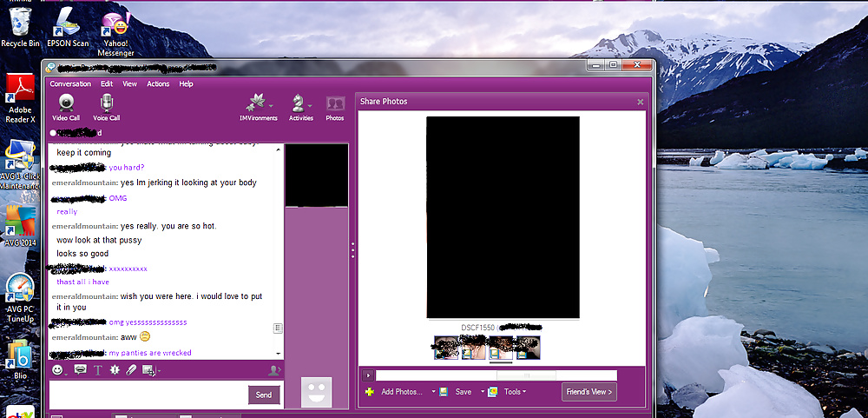868x418 pixels.
Task: Expand the Add Photos dropdown arrow
Action: pyautogui.click(x=433, y=392)
